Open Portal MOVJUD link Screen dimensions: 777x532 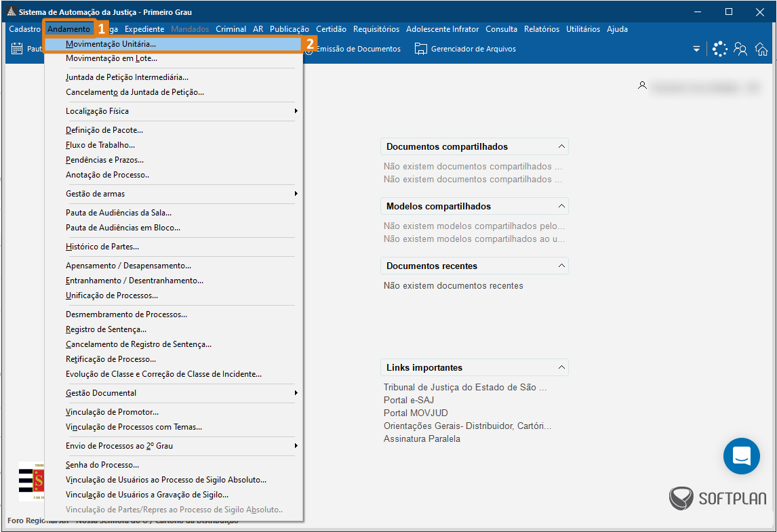coord(416,413)
